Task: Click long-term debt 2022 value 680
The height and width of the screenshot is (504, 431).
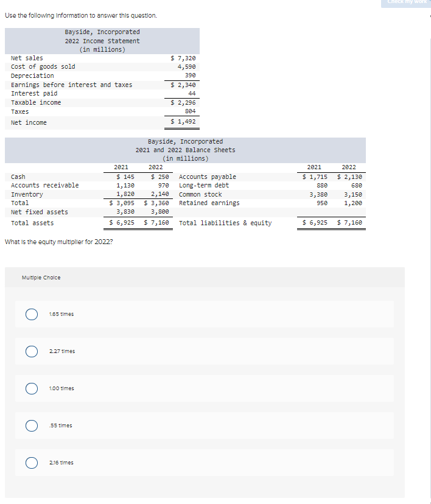Action: 357,186
